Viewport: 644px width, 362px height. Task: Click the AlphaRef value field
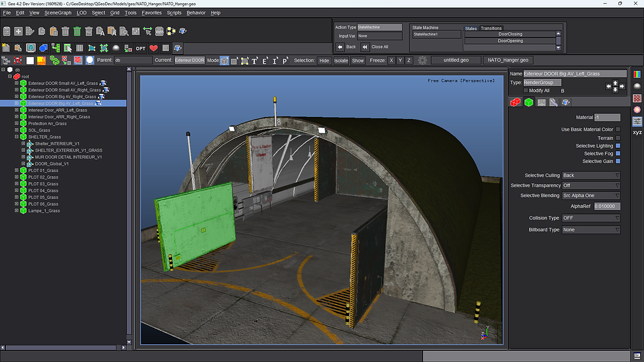point(607,206)
